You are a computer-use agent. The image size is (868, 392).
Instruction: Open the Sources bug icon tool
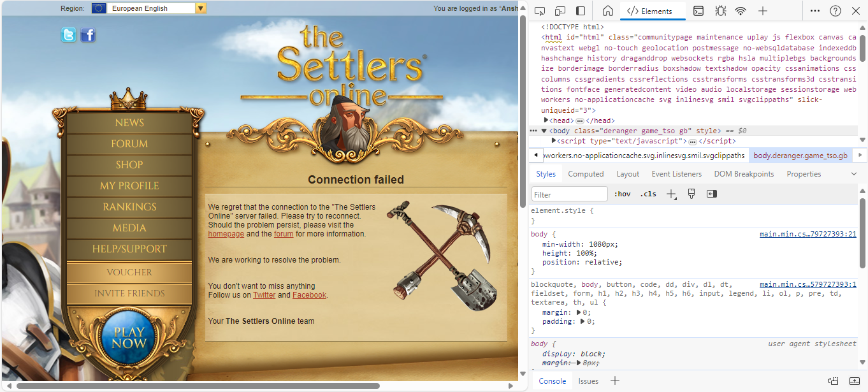720,11
